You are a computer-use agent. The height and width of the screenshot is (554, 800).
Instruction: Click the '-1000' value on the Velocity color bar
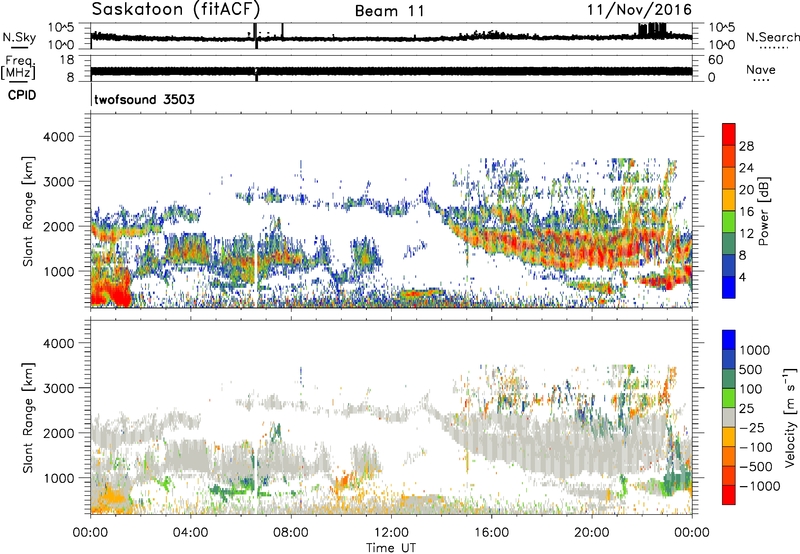tap(760, 486)
